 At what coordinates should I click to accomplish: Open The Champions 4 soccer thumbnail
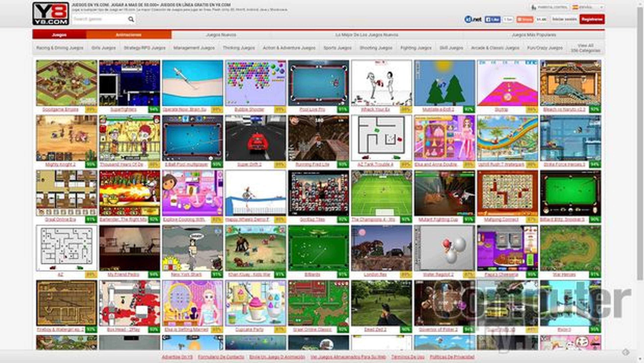click(x=382, y=193)
